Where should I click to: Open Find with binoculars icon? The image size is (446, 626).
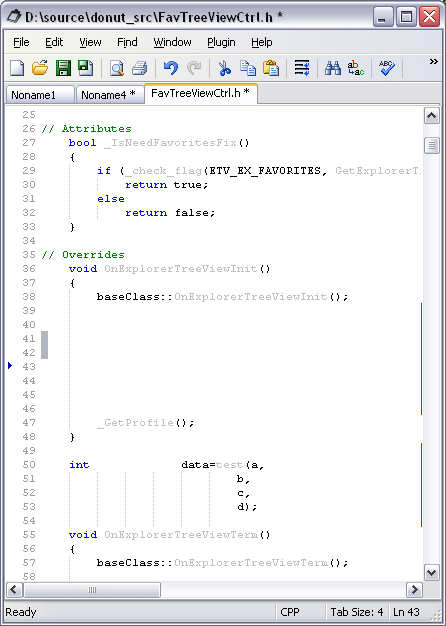333,68
